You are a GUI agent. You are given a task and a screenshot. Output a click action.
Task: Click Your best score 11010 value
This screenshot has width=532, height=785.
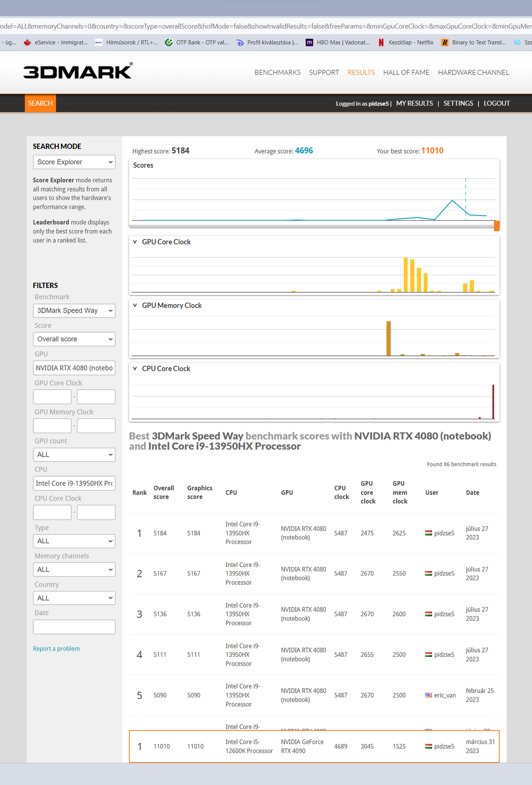pyautogui.click(x=432, y=151)
